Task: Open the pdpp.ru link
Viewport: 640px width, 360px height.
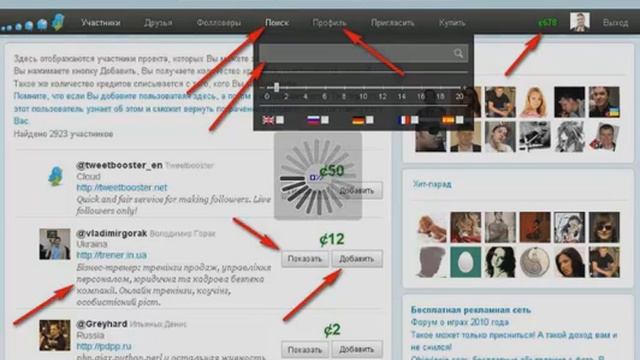Action: 104,346
